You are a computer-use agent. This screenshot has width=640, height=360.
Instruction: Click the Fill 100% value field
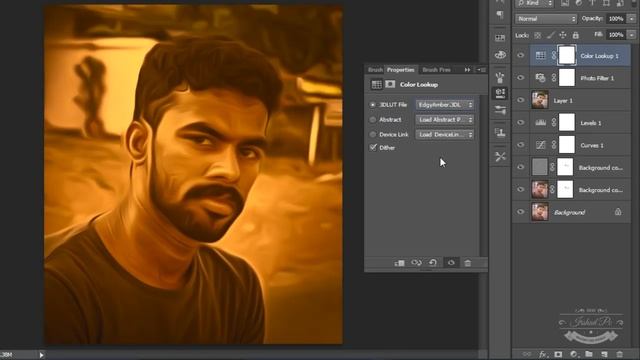(x=616, y=35)
